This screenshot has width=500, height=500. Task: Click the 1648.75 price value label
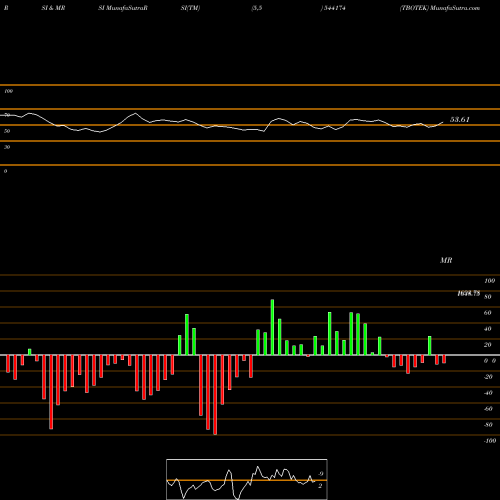(469, 293)
